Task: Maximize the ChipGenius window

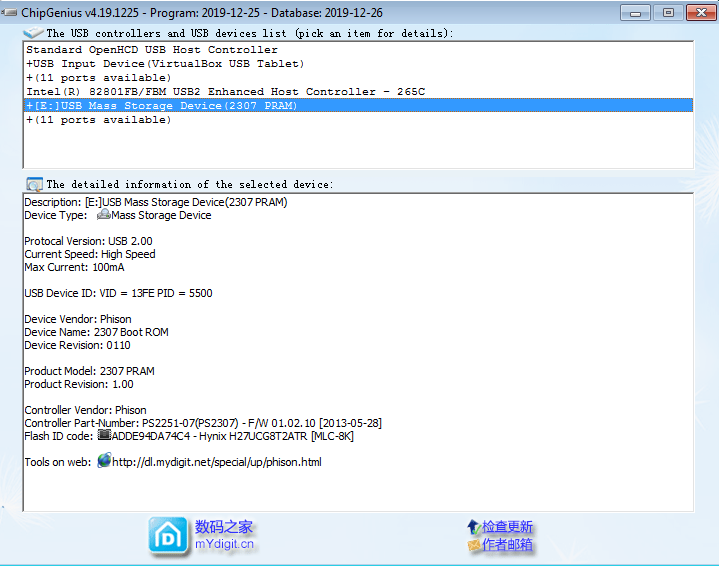Action: coord(668,13)
